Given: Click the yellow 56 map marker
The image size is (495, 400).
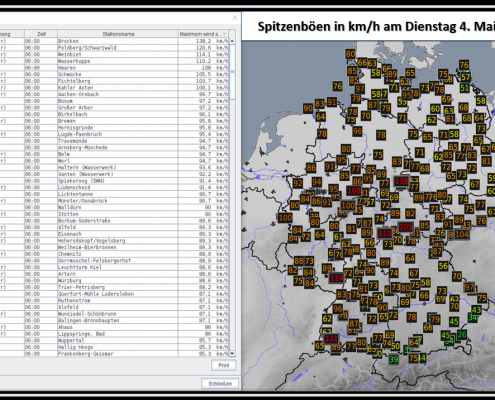Looking at the screenshot, I should 443,266.
